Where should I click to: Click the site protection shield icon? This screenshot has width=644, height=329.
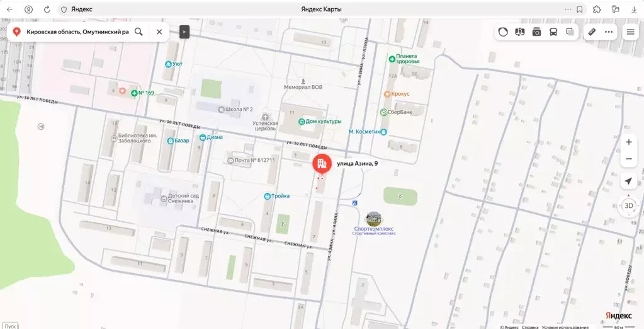tap(64, 9)
